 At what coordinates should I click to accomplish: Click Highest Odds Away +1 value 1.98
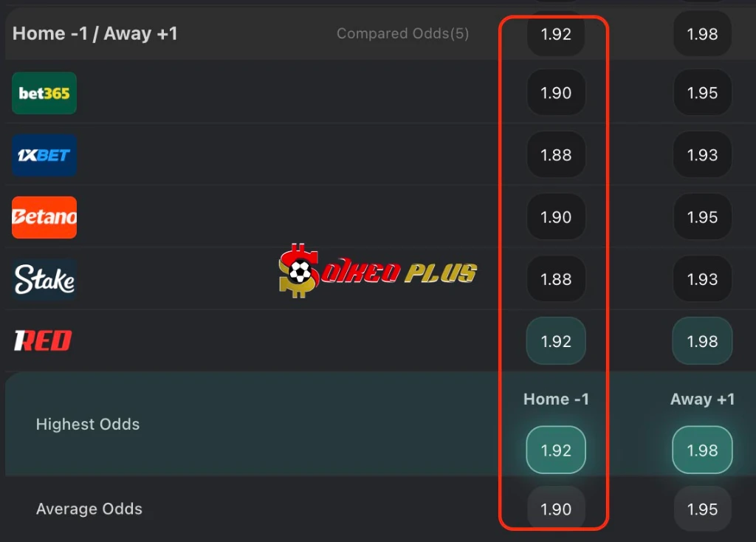[703, 450]
